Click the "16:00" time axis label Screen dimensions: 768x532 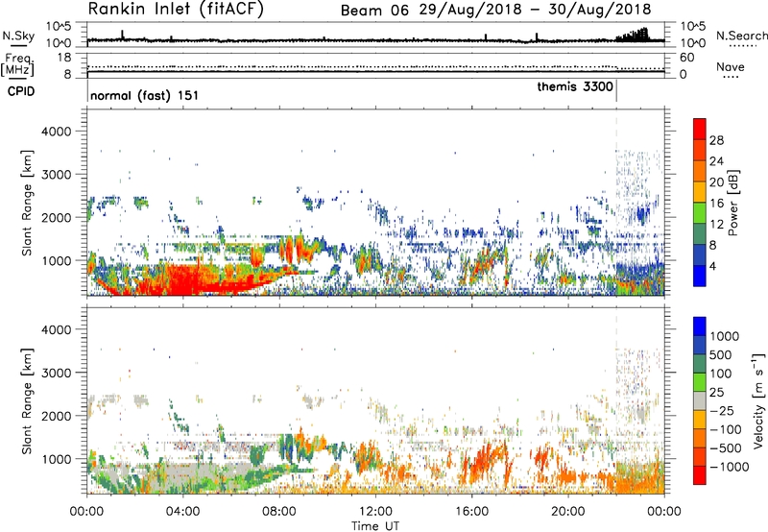tap(471, 511)
